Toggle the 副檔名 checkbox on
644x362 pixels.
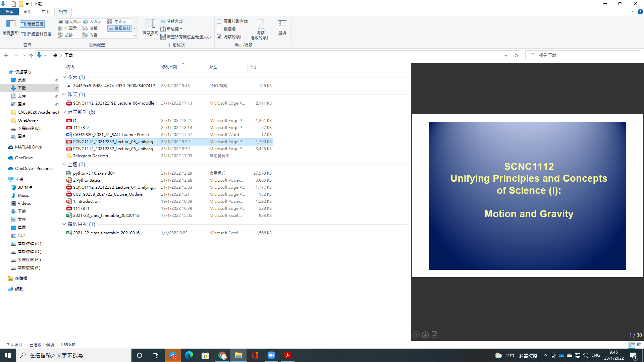click(219, 29)
